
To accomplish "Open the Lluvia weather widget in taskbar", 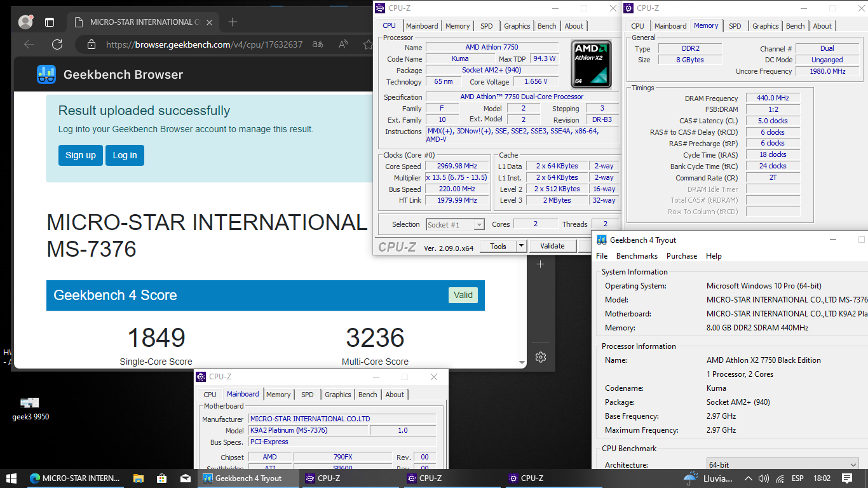I will (x=708, y=478).
